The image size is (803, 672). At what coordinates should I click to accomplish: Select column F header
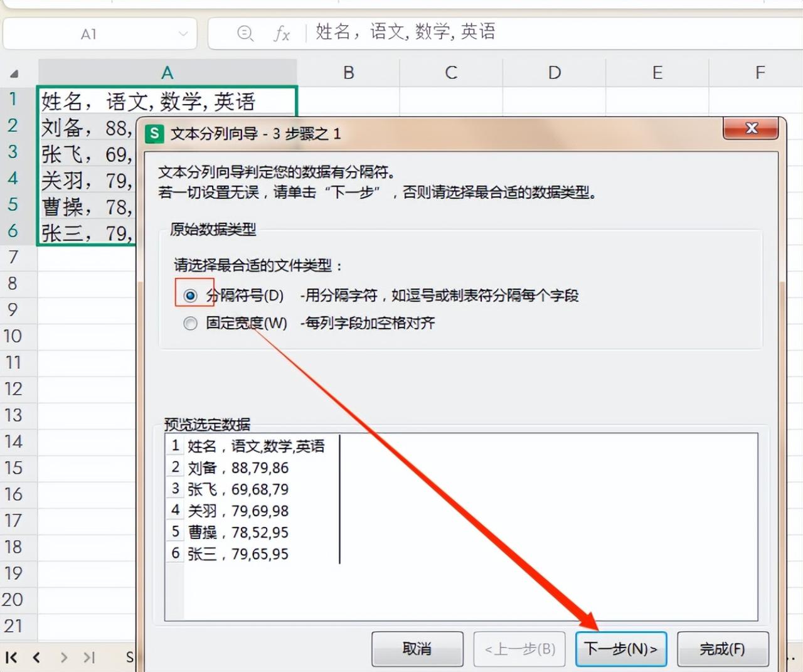(x=760, y=73)
